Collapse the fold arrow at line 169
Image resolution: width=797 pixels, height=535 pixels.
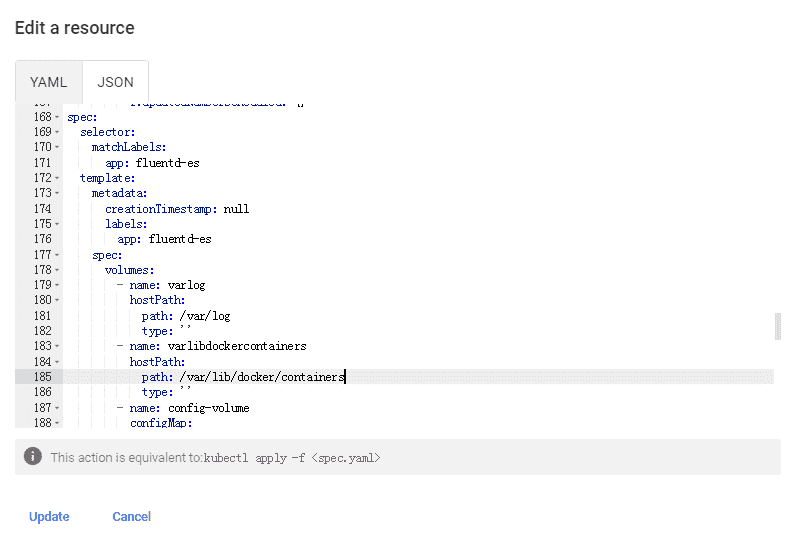click(x=57, y=132)
